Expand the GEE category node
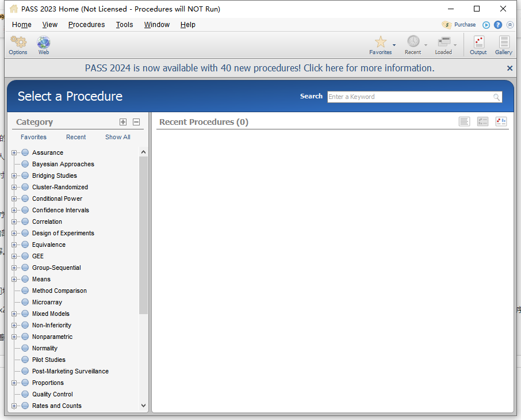The width and height of the screenshot is (521, 420). click(14, 256)
